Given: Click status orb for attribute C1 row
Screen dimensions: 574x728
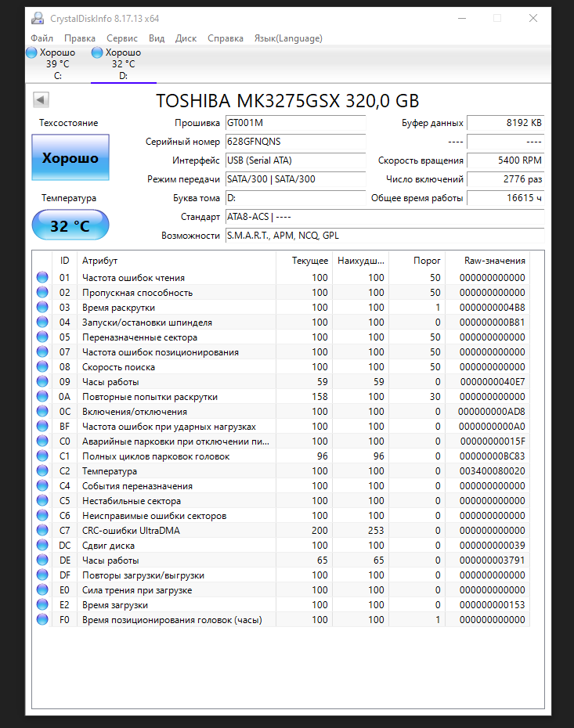Looking at the screenshot, I should tap(42, 456).
